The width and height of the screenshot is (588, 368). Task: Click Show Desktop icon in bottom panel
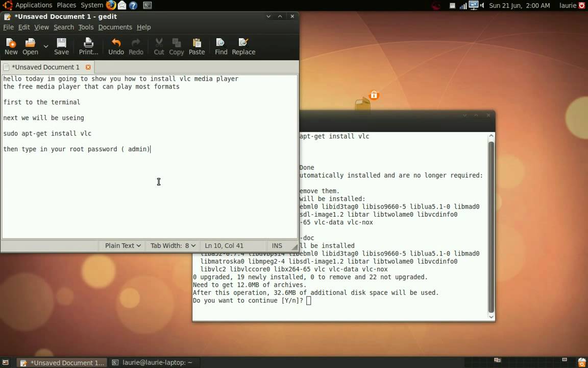(6, 362)
